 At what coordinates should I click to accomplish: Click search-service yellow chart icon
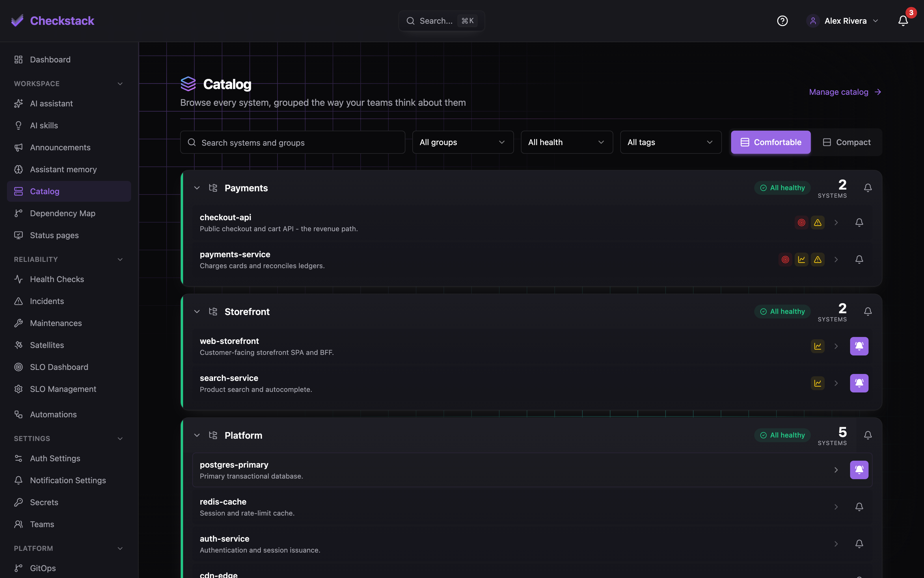pos(817,383)
